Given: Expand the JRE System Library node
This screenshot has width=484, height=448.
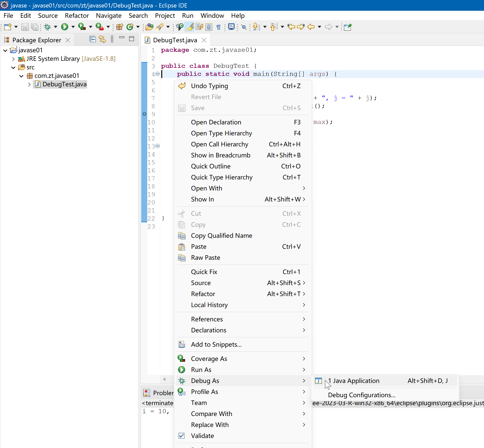Looking at the screenshot, I should point(13,59).
